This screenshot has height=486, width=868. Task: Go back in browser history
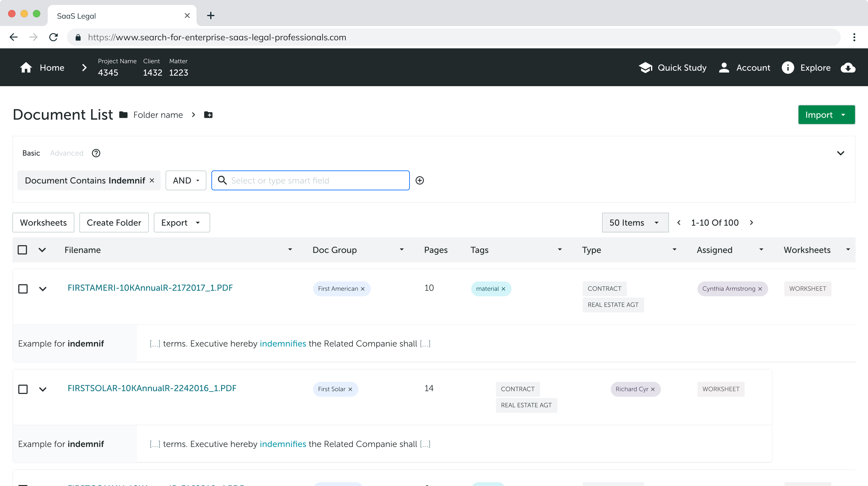(13, 37)
